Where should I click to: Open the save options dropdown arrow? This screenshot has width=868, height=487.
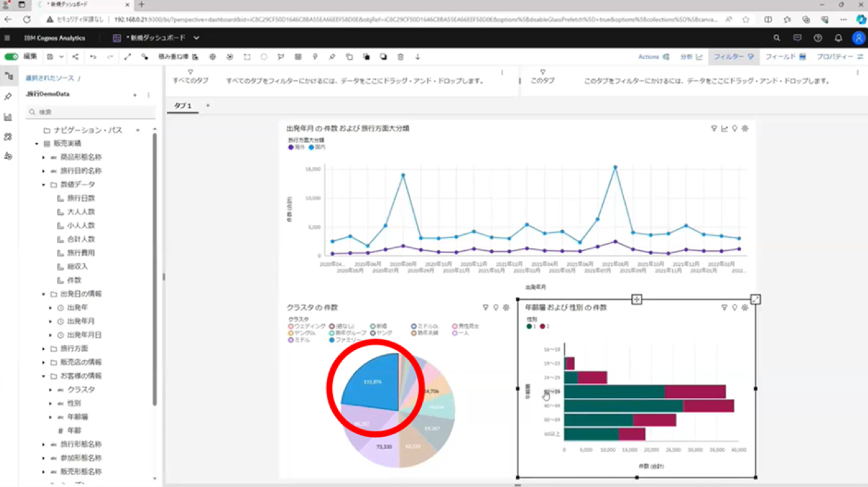tap(60, 57)
